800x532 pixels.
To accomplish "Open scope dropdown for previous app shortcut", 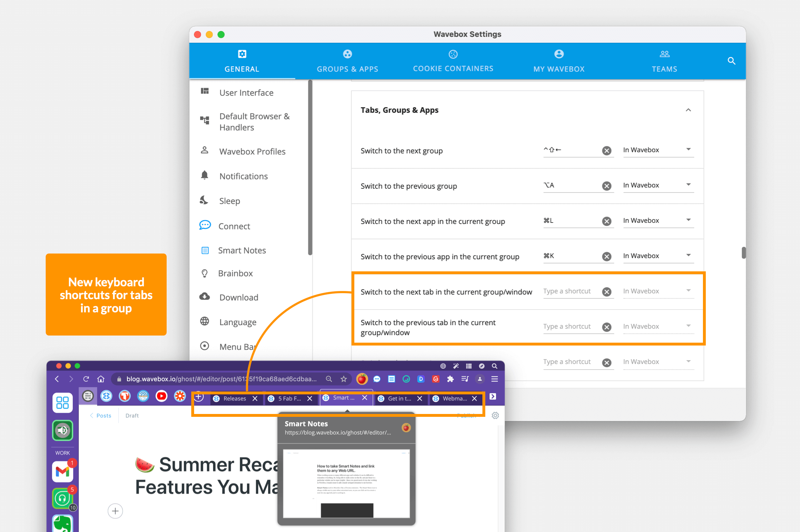I will 658,256.
